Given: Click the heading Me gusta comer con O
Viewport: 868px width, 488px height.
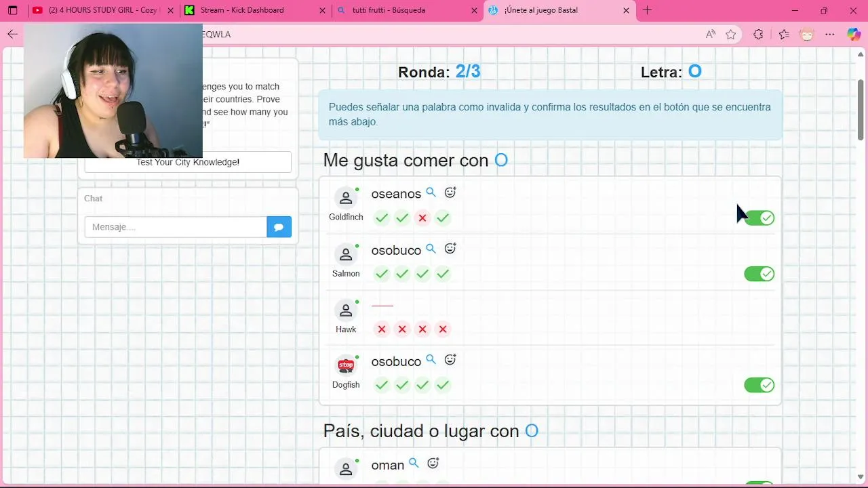Looking at the screenshot, I should coord(416,160).
